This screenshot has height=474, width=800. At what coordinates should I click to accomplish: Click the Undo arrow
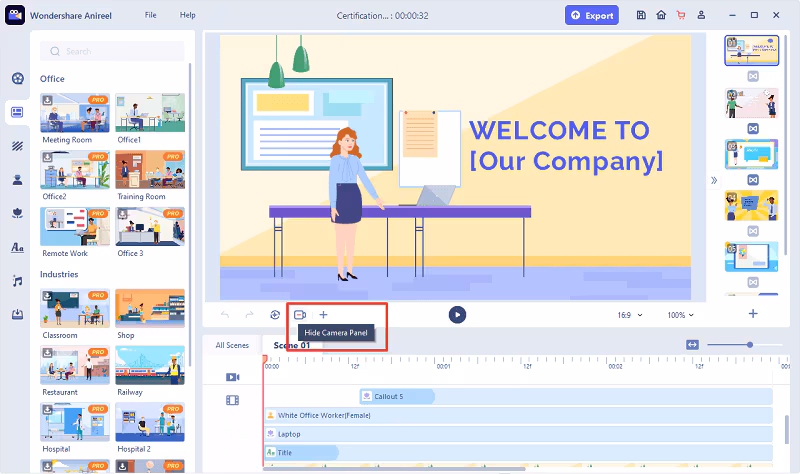[225, 315]
